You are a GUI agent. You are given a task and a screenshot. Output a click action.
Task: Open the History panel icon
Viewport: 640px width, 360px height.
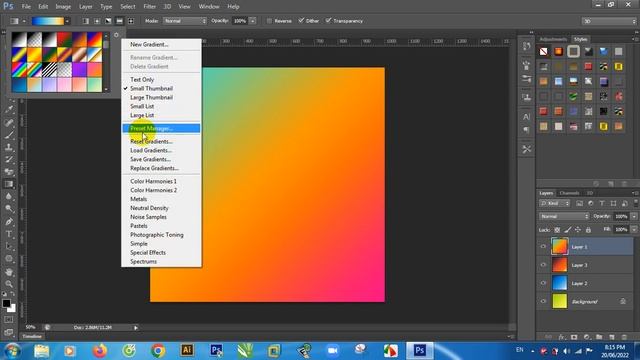[x=527, y=46]
